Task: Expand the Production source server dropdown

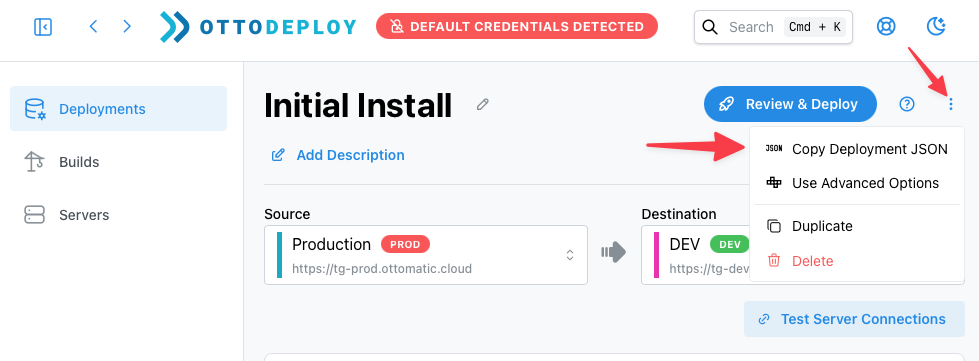Action: (426, 255)
